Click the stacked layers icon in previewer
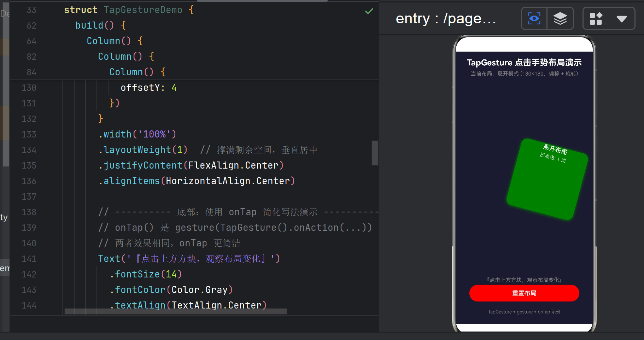The width and height of the screenshot is (644, 340). tap(560, 18)
